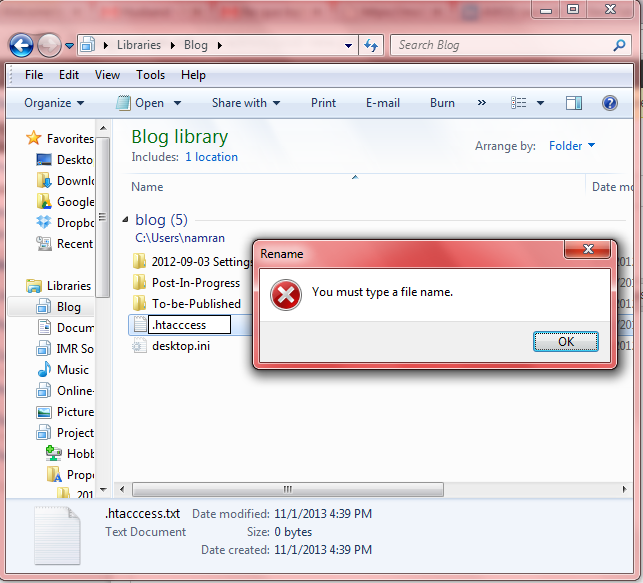Collapse the blog (5) group
Screen dimensions: 643x583
click(126, 220)
